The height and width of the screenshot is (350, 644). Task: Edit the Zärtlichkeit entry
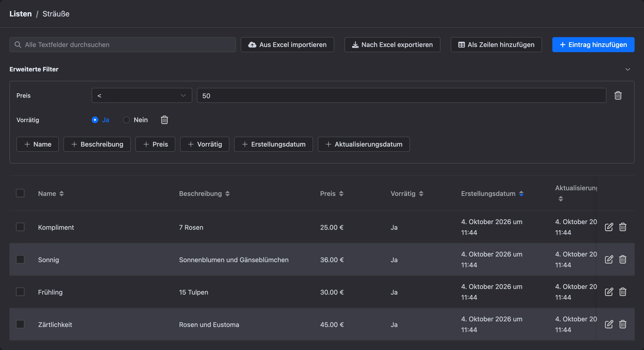tap(609, 324)
